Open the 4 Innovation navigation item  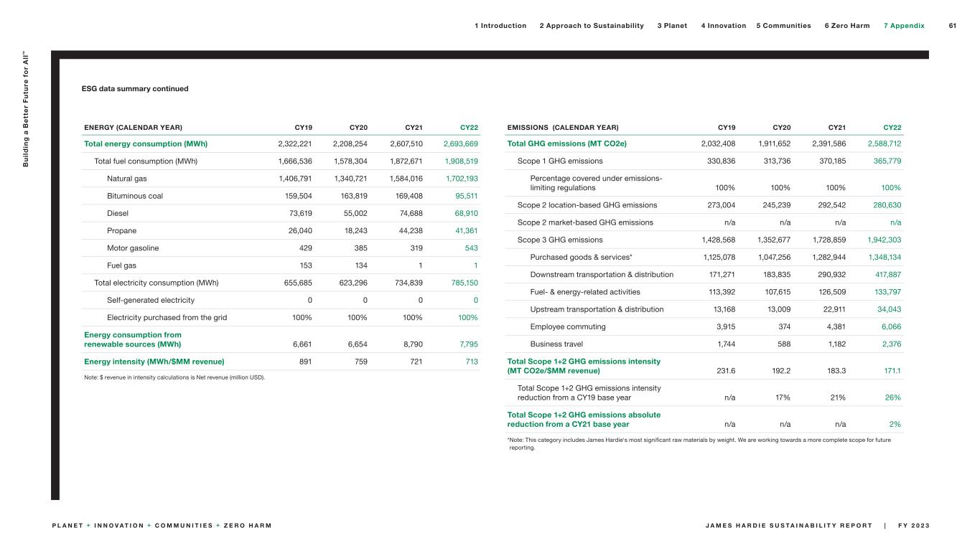click(722, 26)
